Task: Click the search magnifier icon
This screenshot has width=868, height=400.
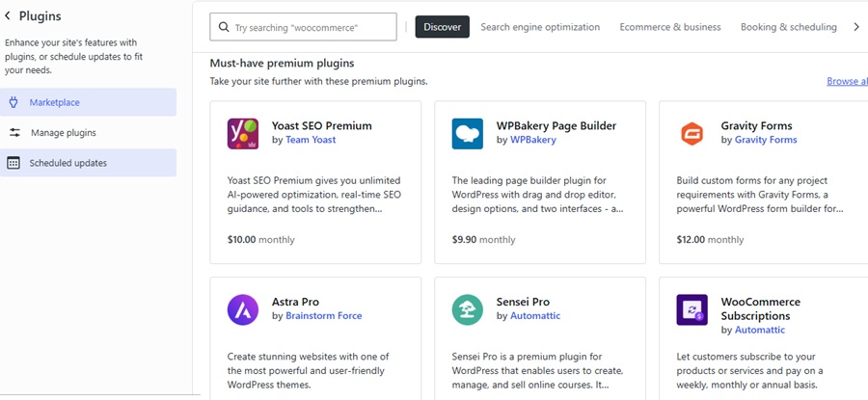Action: [x=224, y=27]
